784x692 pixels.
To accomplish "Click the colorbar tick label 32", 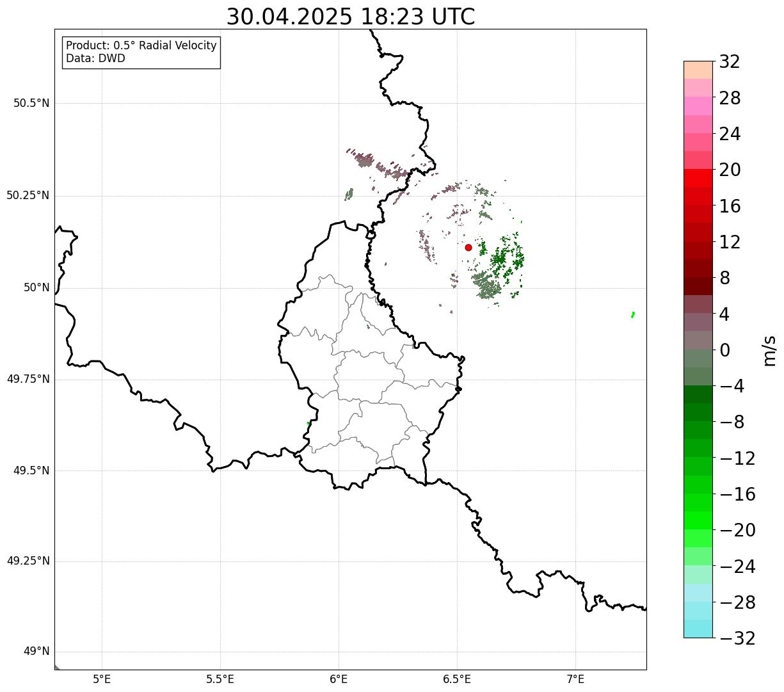I will point(730,62).
